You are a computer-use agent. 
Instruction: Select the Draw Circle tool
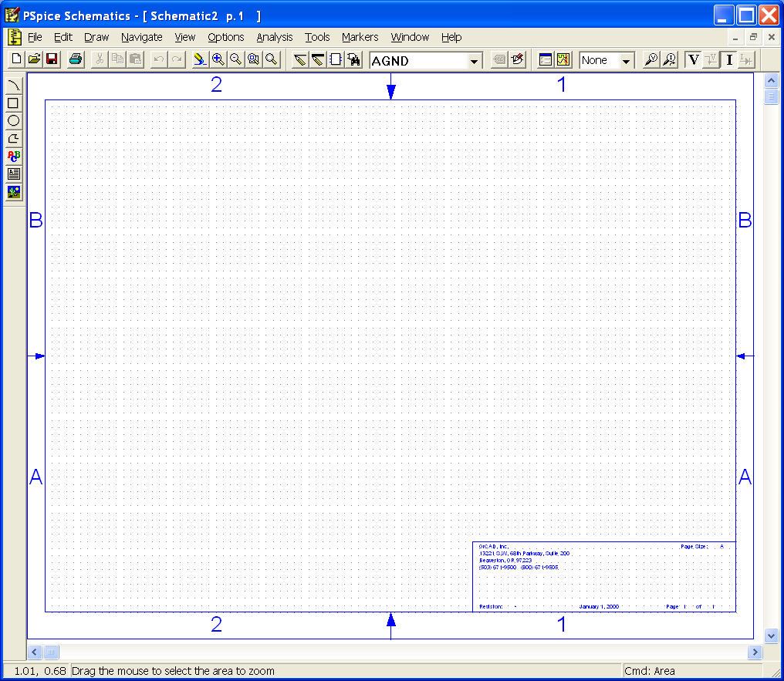(x=13, y=121)
